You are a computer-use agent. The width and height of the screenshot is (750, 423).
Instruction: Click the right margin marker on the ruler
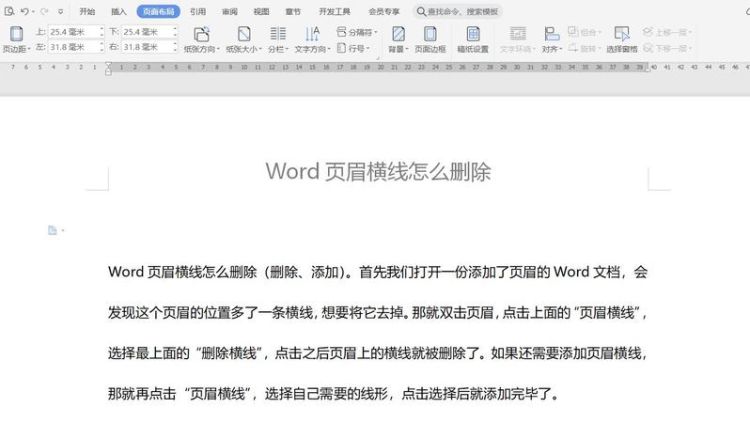click(x=648, y=67)
